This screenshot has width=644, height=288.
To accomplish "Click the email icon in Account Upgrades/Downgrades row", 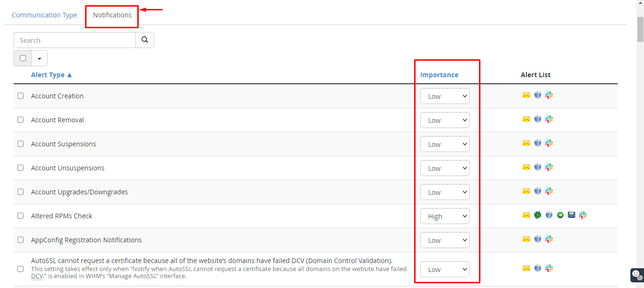I will pos(526,191).
